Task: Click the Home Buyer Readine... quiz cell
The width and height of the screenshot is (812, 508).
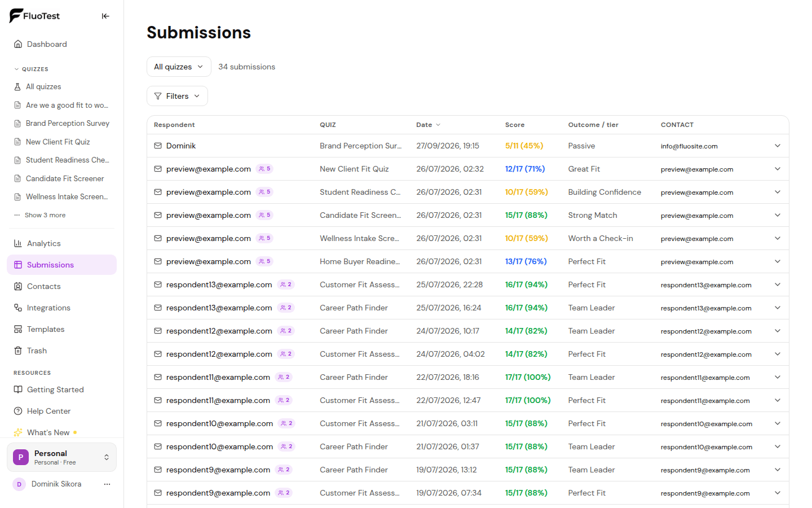Action: 360,261
